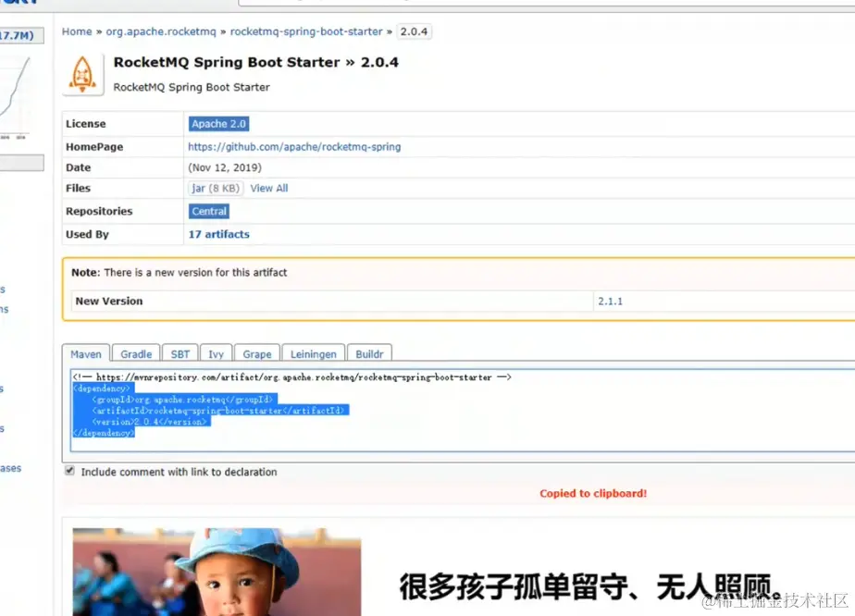Open org.apache.rocketmq breadcrumb link
This screenshot has height=616, width=855.
click(x=161, y=31)
